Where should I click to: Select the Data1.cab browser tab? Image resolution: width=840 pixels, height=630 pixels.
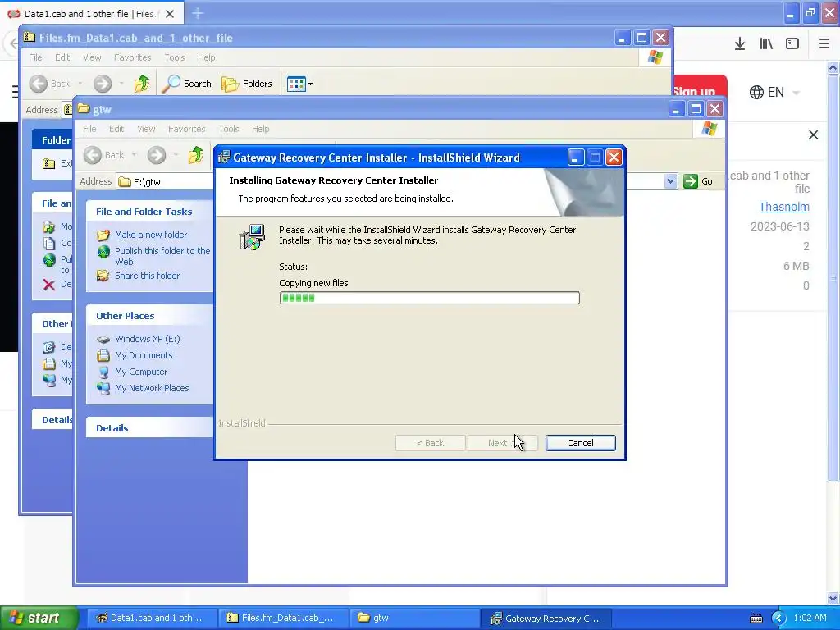click(x=91, y=14)
